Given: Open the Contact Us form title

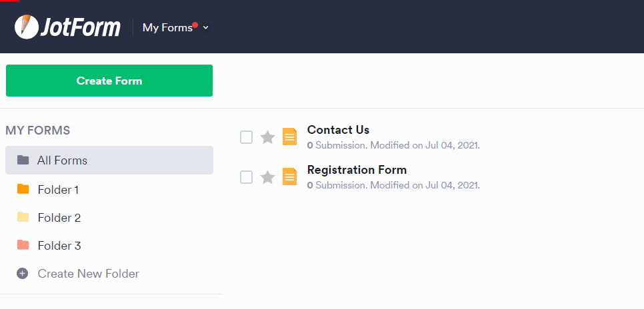Looking at the screenshot, I should pos(338,130).
